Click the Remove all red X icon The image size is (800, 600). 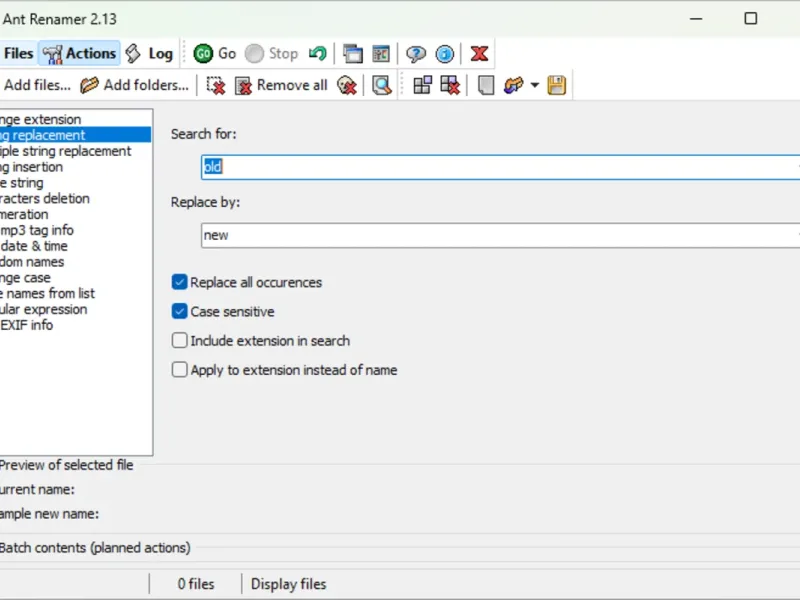click(243, 86)
